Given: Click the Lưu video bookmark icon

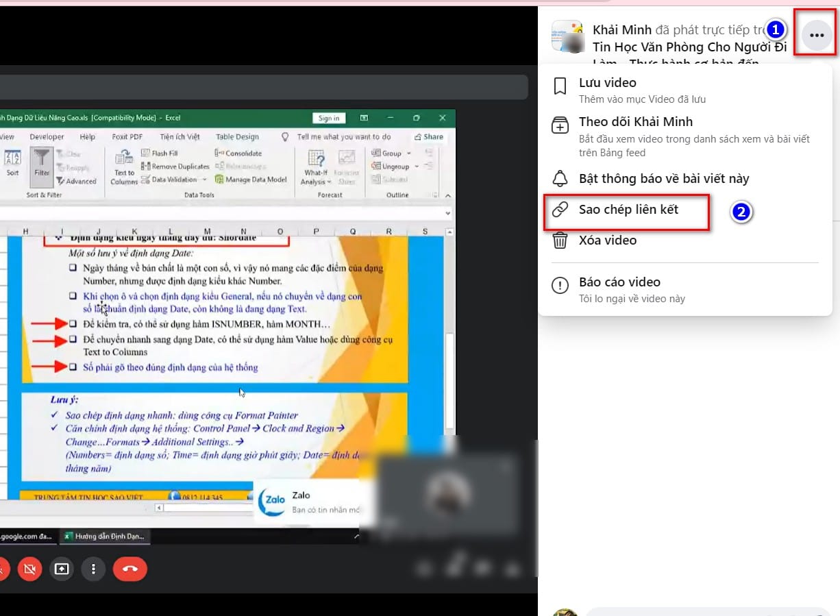Looking at the screenshot, I should (560, 86).
